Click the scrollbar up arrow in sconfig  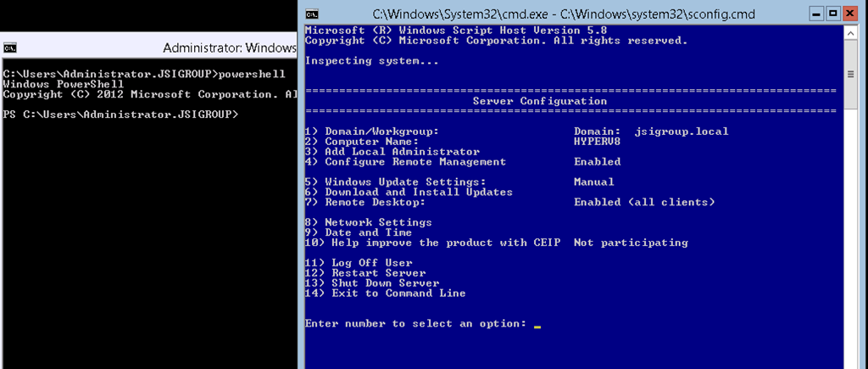coord(850,33)
